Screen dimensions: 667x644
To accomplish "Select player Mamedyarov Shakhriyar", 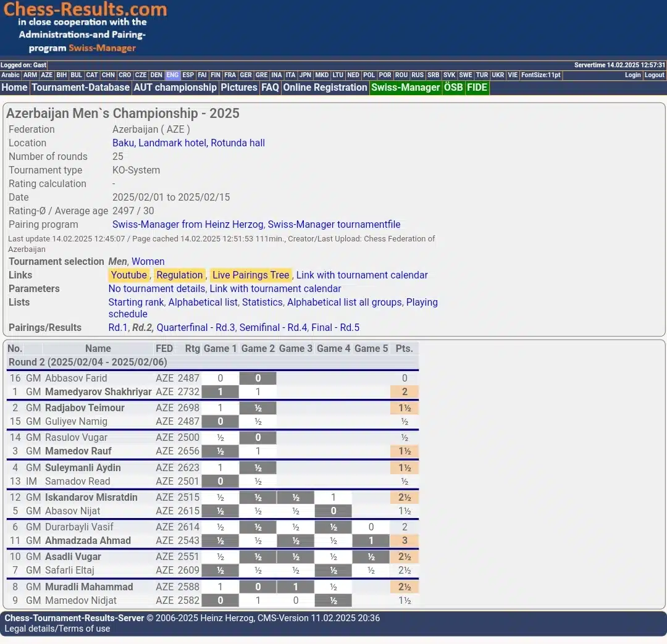I will coord(98,391).
